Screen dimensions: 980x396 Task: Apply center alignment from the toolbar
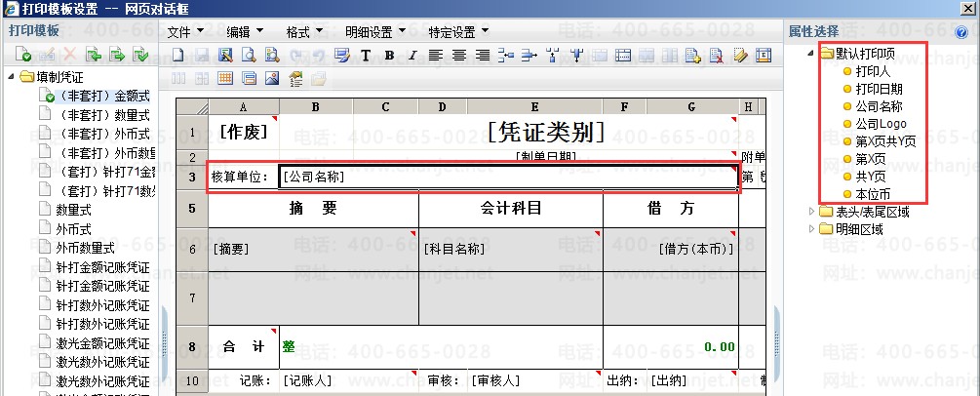point(458,56)
